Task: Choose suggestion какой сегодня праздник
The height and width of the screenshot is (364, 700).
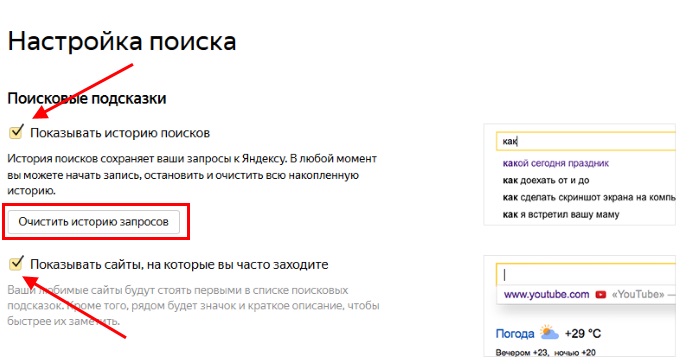Action: (x=556, y=163)
